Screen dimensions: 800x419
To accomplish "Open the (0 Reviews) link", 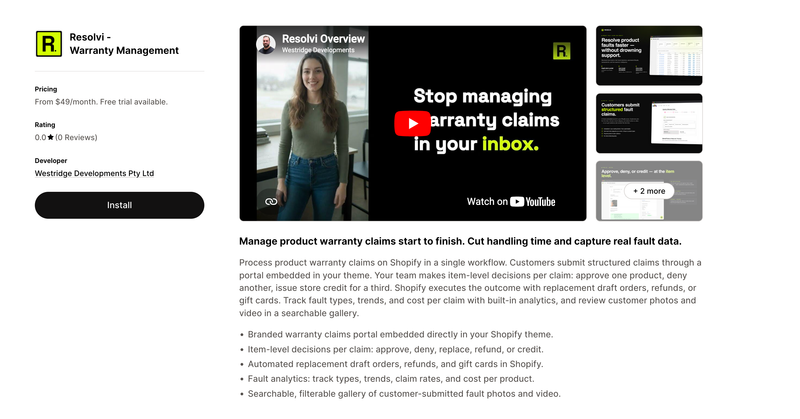I will [x=76, y=137].
